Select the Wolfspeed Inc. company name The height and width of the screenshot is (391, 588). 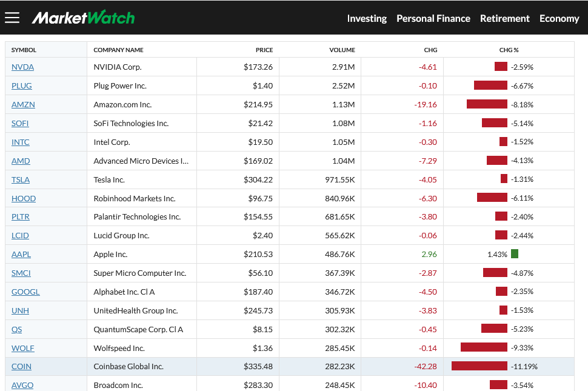(119, 348)
